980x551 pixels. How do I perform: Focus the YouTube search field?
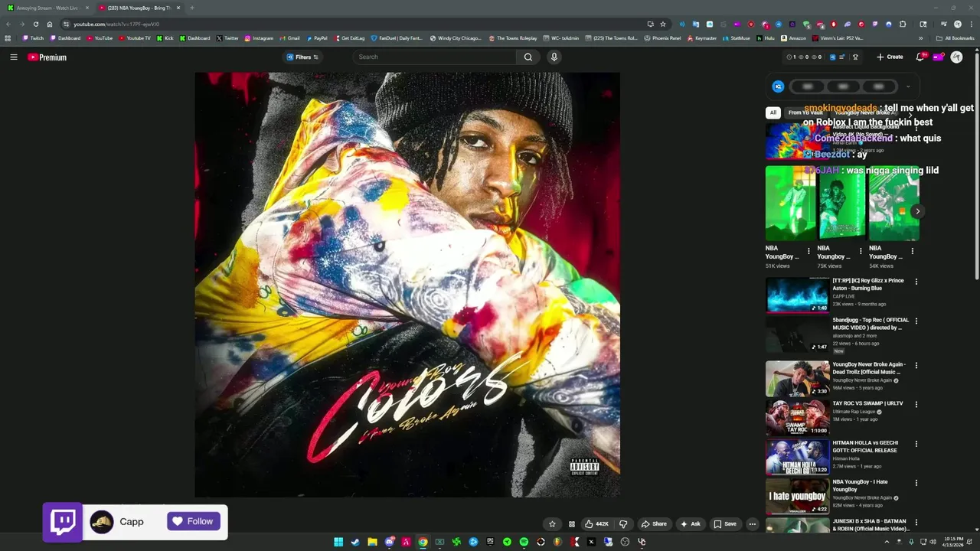(435, 57)
